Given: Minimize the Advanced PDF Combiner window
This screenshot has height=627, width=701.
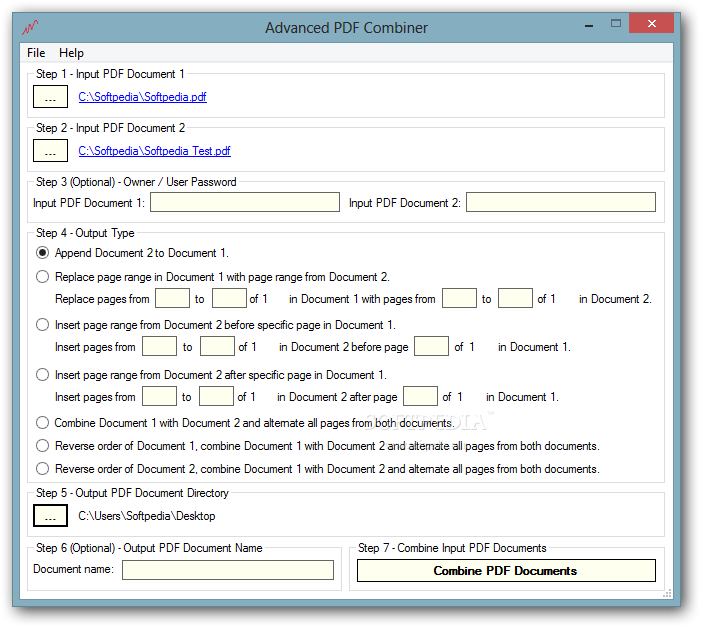Looking at the screenshot, I should point(589,26).
